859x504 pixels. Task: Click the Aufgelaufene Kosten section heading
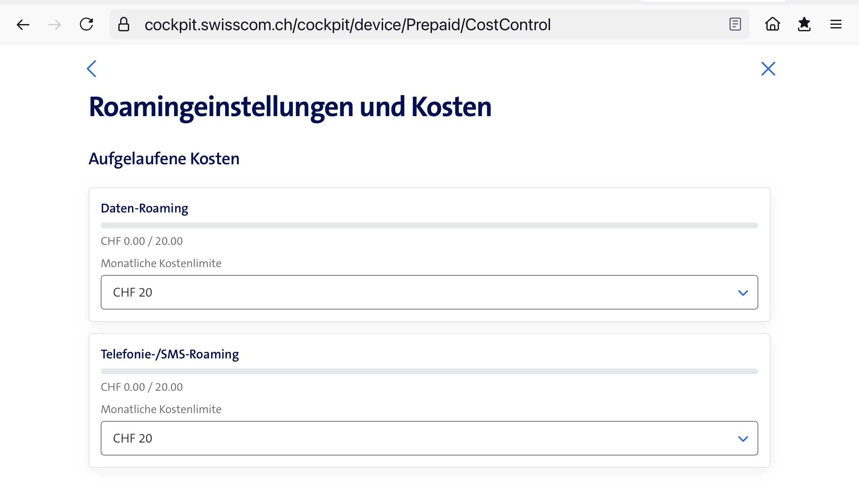click(x=164, y=159)
